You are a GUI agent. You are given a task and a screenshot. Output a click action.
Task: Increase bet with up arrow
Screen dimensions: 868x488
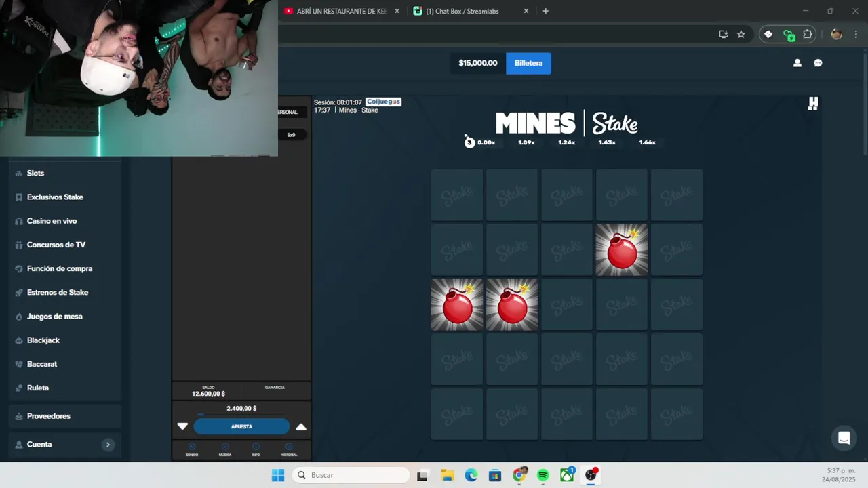click(x=301, y=426)
